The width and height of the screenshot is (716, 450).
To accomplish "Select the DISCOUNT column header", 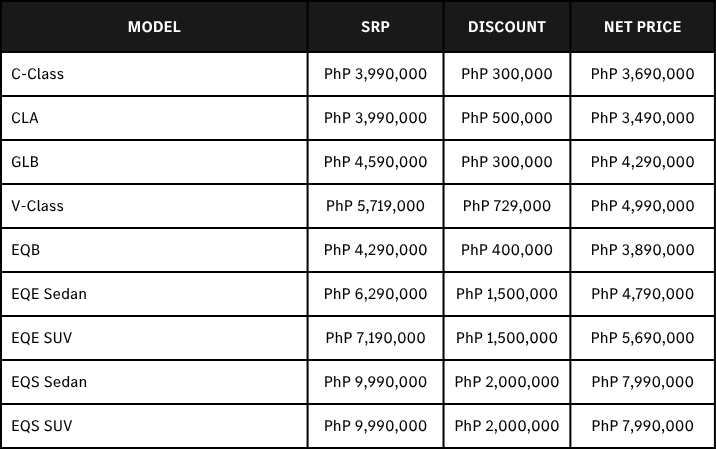I will (x=506, y=27).
